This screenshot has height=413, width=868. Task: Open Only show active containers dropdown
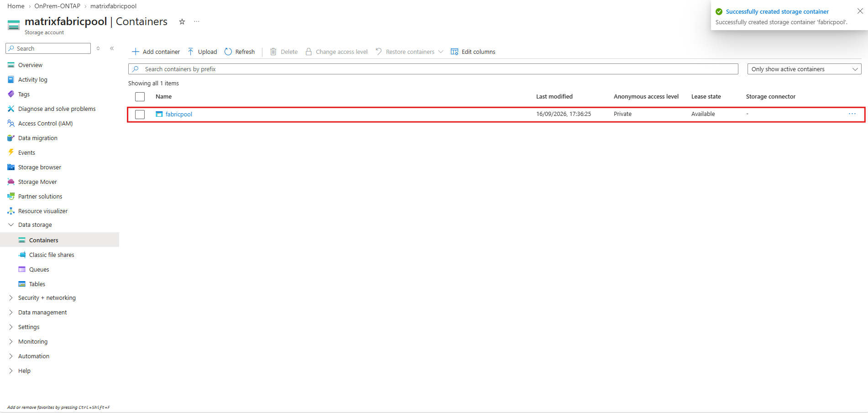(804, 69)
